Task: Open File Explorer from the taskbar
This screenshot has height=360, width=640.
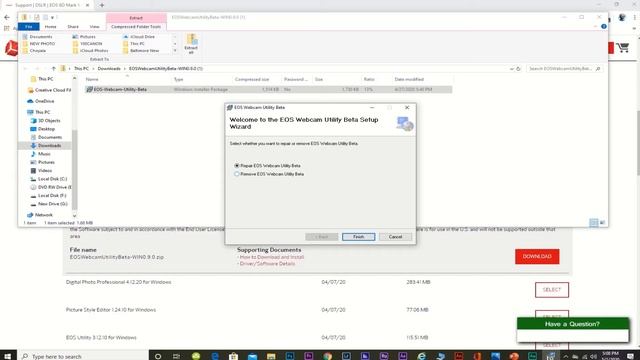Action: click(x=271, y=356)
